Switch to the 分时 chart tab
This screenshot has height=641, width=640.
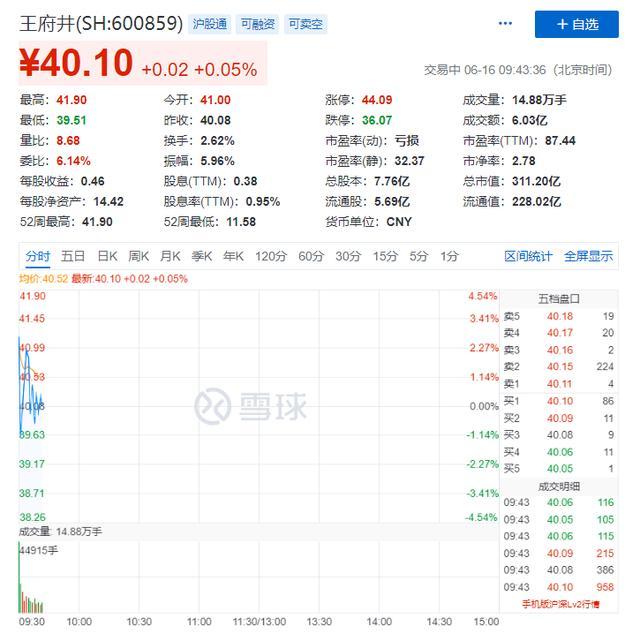coord(38,256)
